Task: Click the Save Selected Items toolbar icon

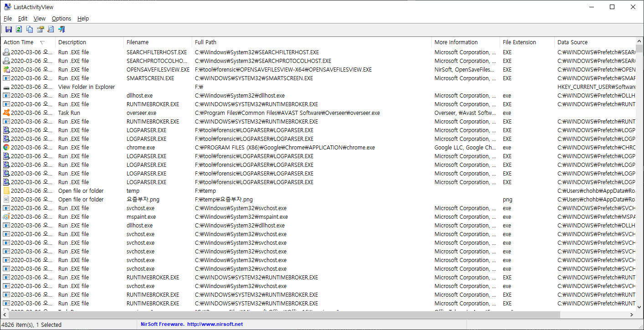Action: click(x=8, y=30)
